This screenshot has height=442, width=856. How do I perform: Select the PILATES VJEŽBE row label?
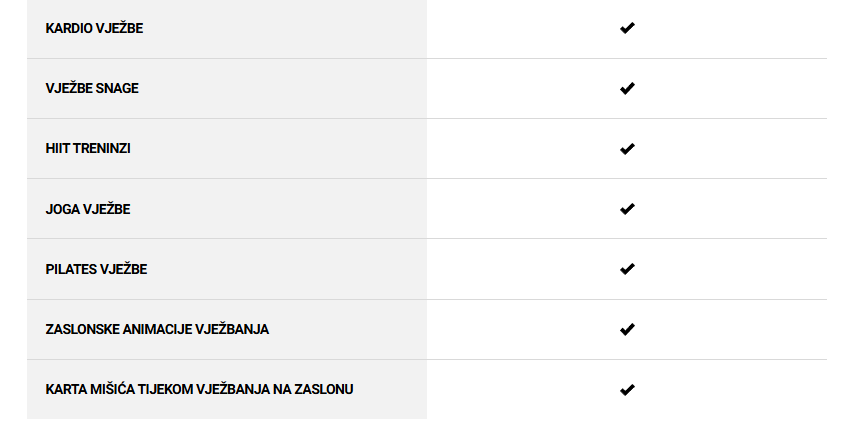[x=96, y=269]
